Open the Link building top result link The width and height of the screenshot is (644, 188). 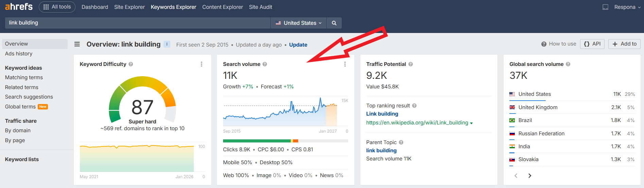point(382,114)
